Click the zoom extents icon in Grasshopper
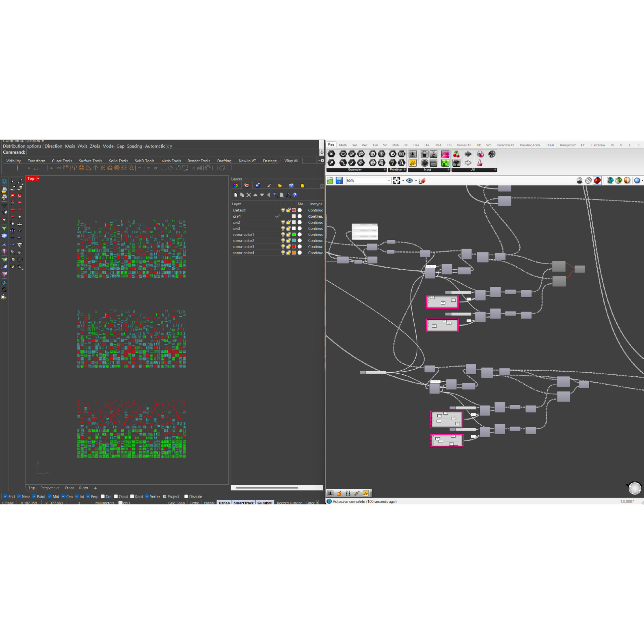Viewport: 644px width, 644px height. (x=397, y=180)
